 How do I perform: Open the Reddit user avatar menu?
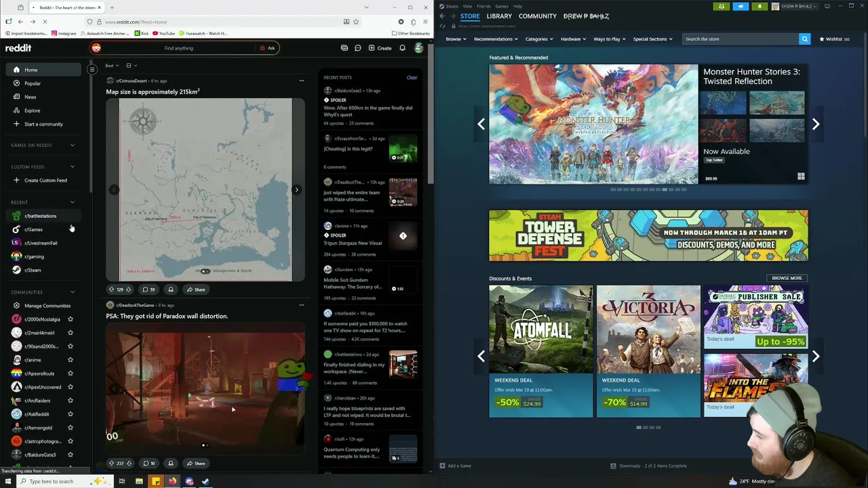pos(418,48)
